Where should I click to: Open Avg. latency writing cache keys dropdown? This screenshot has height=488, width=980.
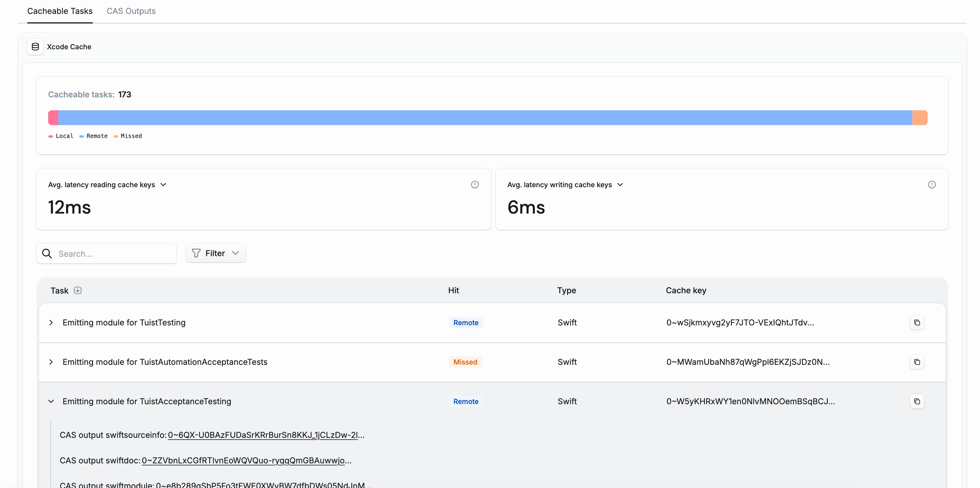pos(620,185)
